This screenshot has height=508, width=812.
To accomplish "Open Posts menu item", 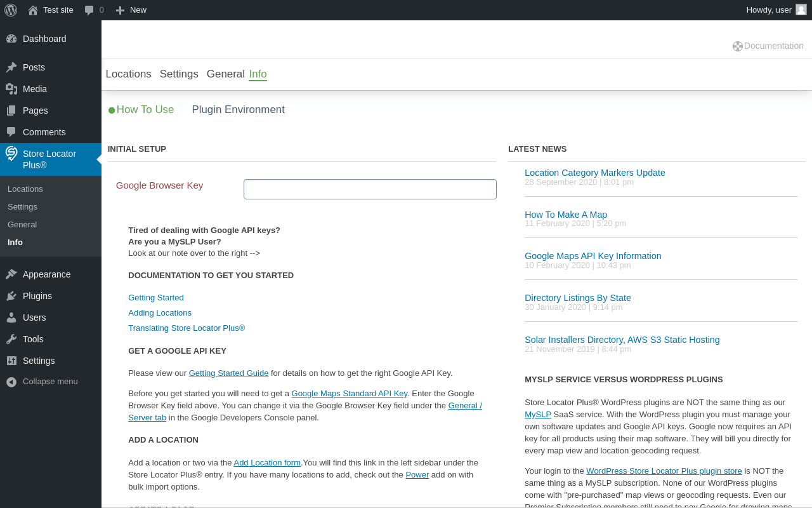I will pyautogui.click(x=34, y=67).
